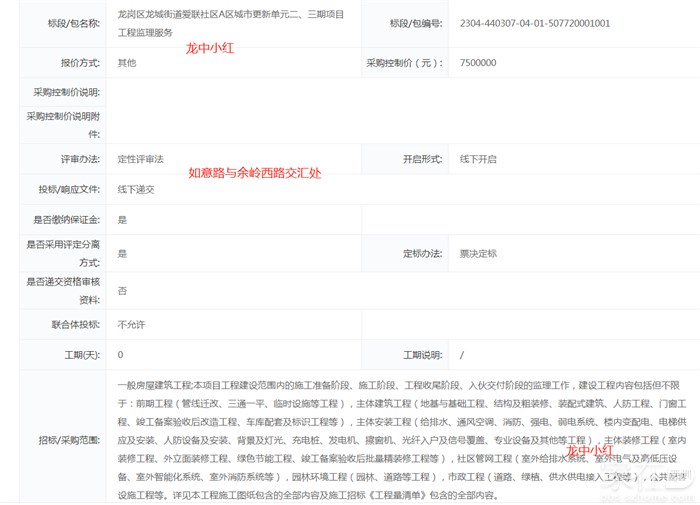Click the 采购控制价 value 7500000
This screenshot has width=700, height=505.
[x=478, y=63]
